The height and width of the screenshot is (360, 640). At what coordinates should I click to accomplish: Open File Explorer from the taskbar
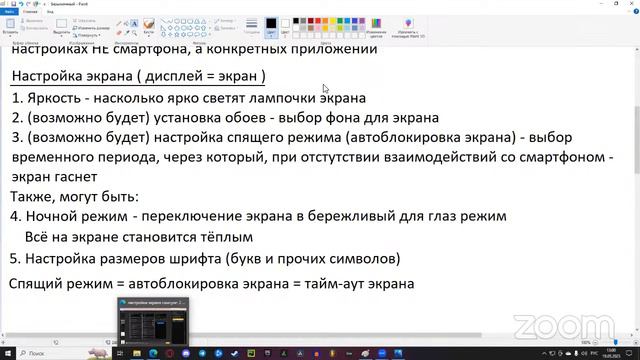click(x=137, y=353)
